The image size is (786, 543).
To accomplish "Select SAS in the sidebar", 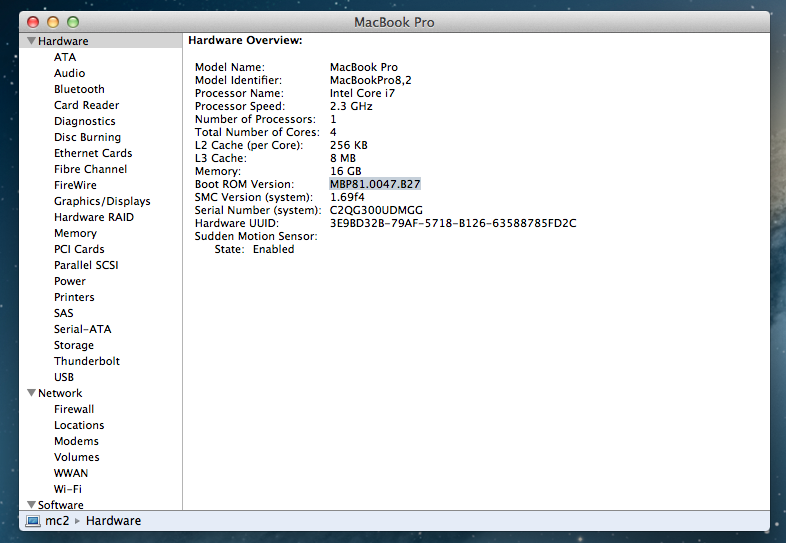I will point(64,313).
